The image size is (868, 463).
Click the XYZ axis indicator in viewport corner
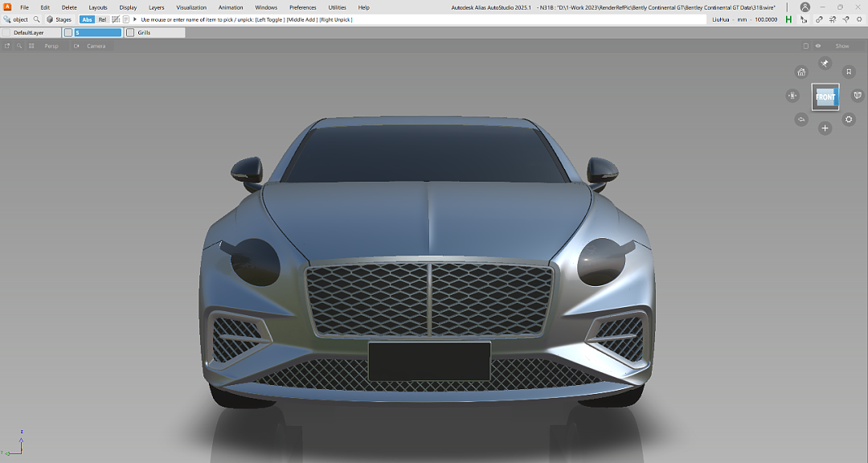pyautogui.click(x=14, y=443)
